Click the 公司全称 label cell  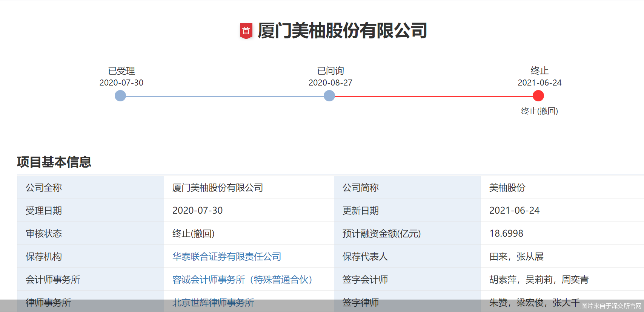click(x=91, y=187)
